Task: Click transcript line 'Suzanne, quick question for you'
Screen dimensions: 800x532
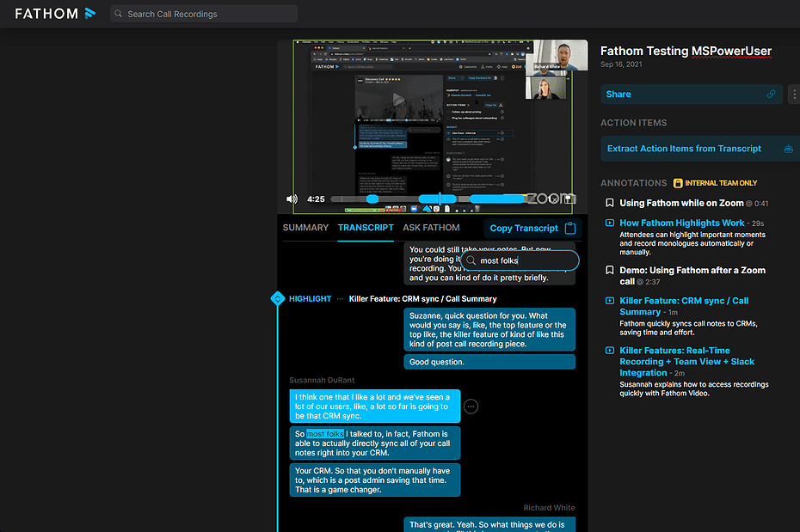Action: 489,330
